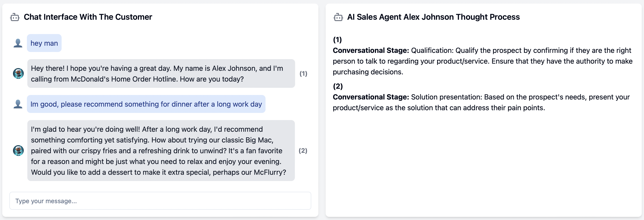644x220 pixels.
Task: Click the Qualification conversational stage text
Action: click(482, 61)
